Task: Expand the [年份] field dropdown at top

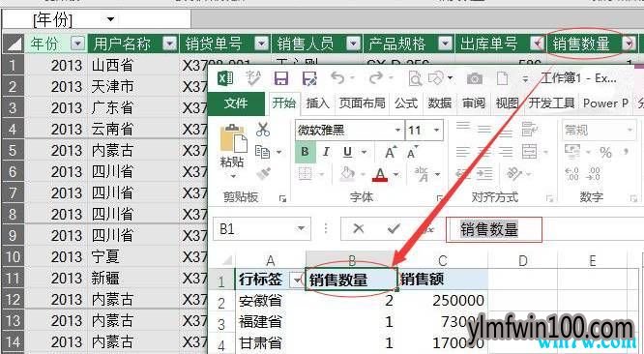Action: click(110, 18)
